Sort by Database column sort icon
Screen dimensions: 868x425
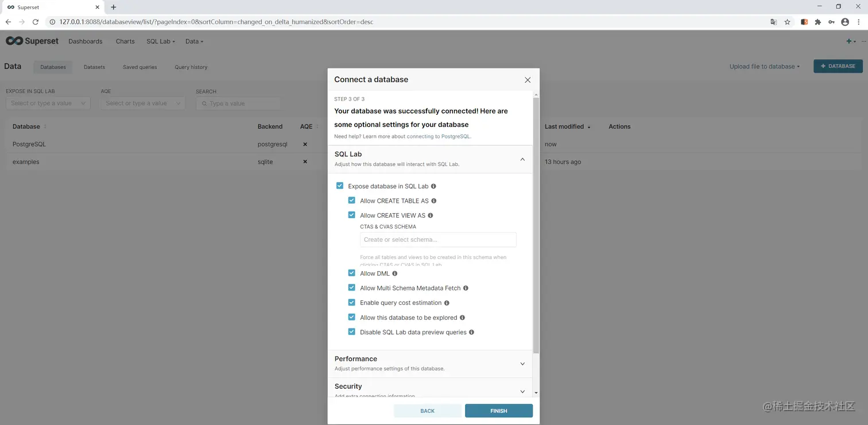pos(45,126)
